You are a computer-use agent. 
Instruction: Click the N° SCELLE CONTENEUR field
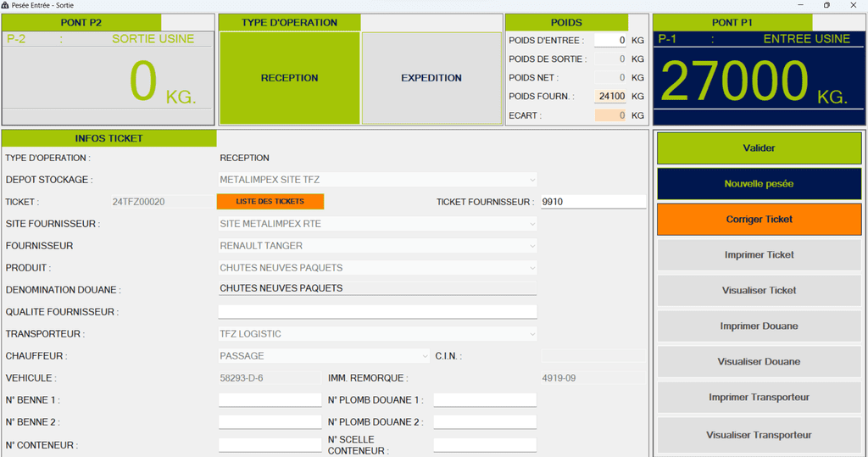[485, 445]
